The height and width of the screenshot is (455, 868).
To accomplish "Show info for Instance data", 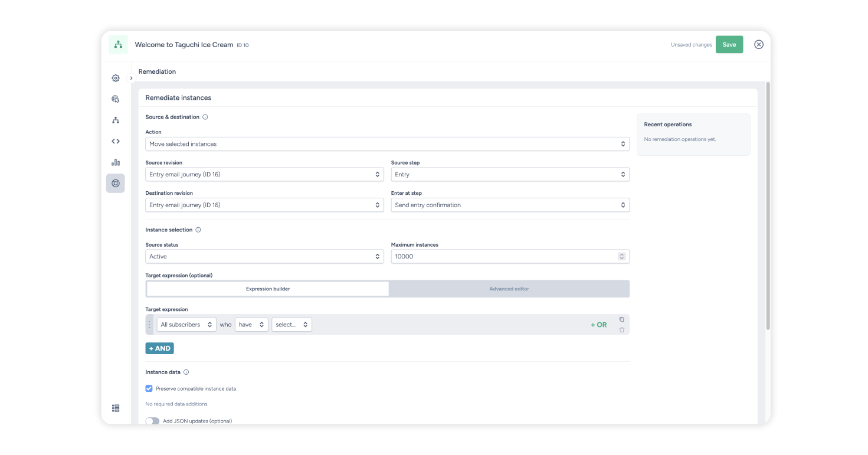I will (x=186, y=372).
